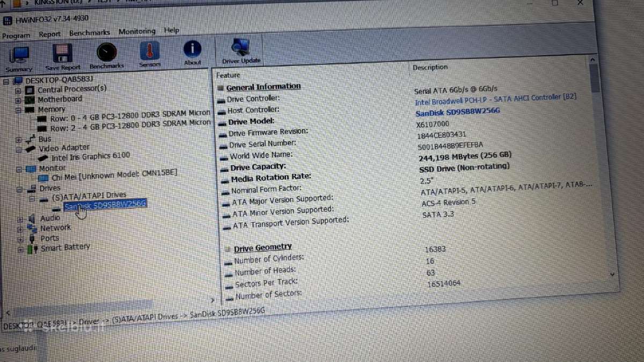The width and height of the screenshot is (644, 362).
Task: Collapse the Memory tree node
Action: click(x=18, y=110)
